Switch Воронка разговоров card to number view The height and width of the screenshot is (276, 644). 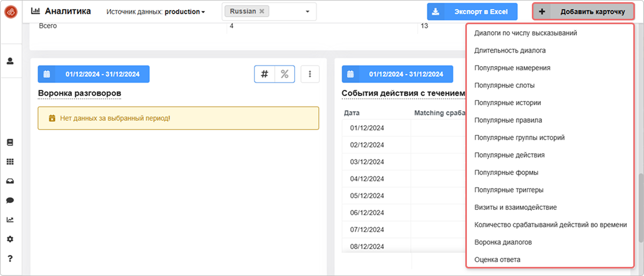pyautogui.click(x=265, y=74)
